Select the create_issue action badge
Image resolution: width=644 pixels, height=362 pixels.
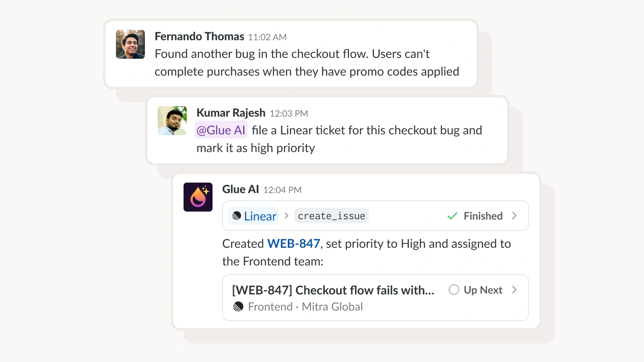[331, 216]
